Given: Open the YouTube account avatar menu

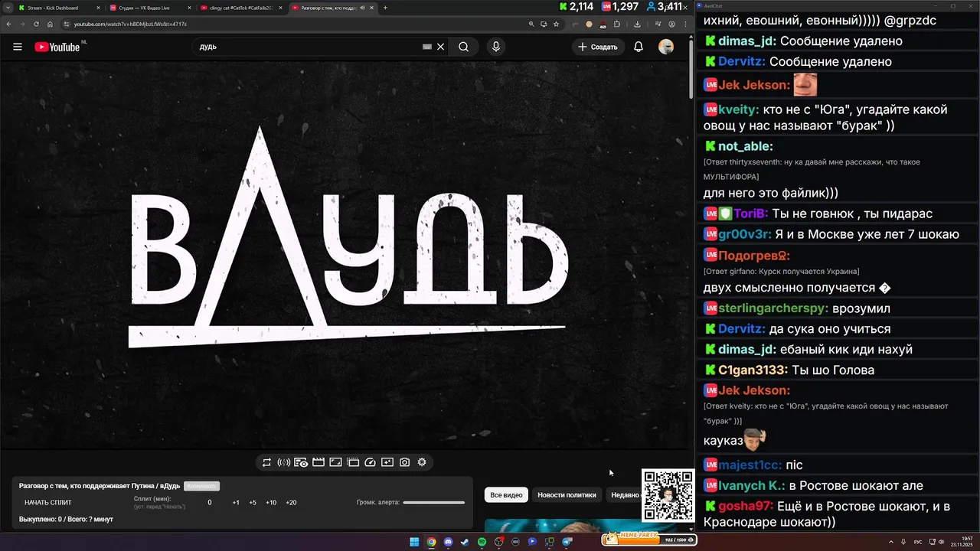Looking at the screenshot, I should click(x=666, y=47).
